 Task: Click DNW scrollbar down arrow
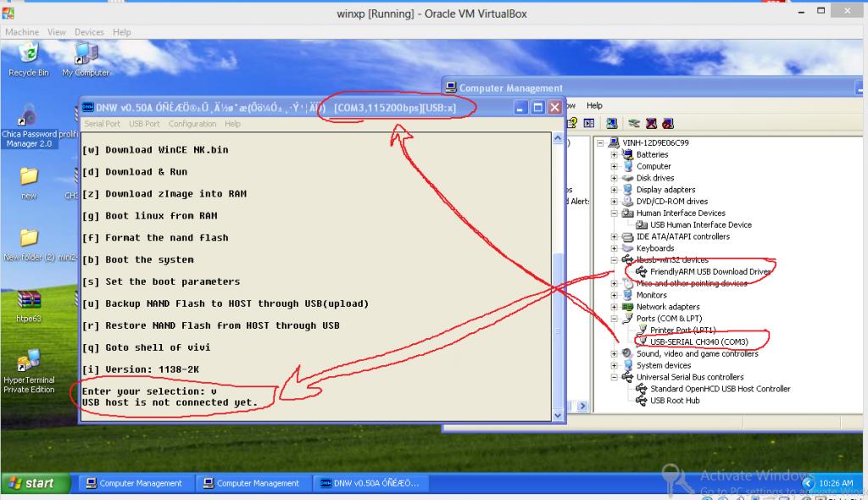[558, 415]
